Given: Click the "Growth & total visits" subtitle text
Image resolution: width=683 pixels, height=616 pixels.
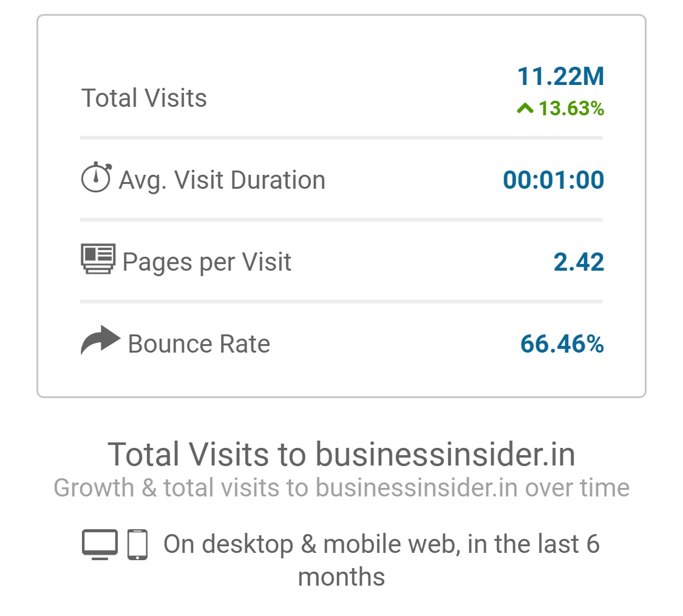Looking at the screenshot, I should pyautogui.click(x=341, y=487).
